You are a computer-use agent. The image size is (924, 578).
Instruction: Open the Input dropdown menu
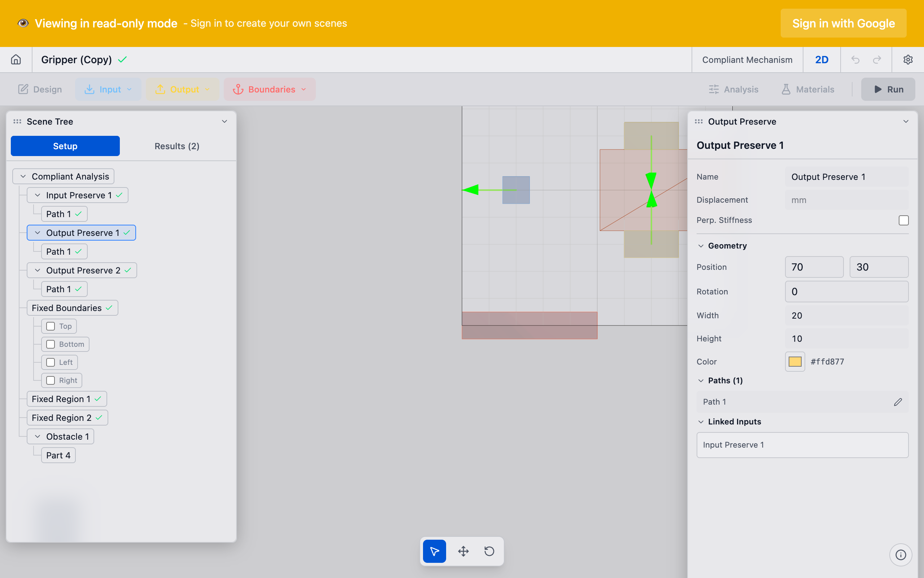(108, 90)
